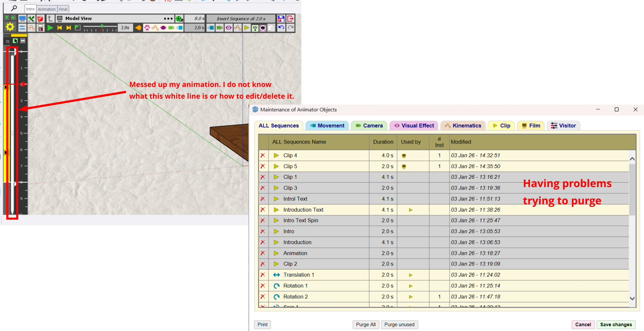
Task: Click the save film floppy disk icon
Action: [281, 19]
